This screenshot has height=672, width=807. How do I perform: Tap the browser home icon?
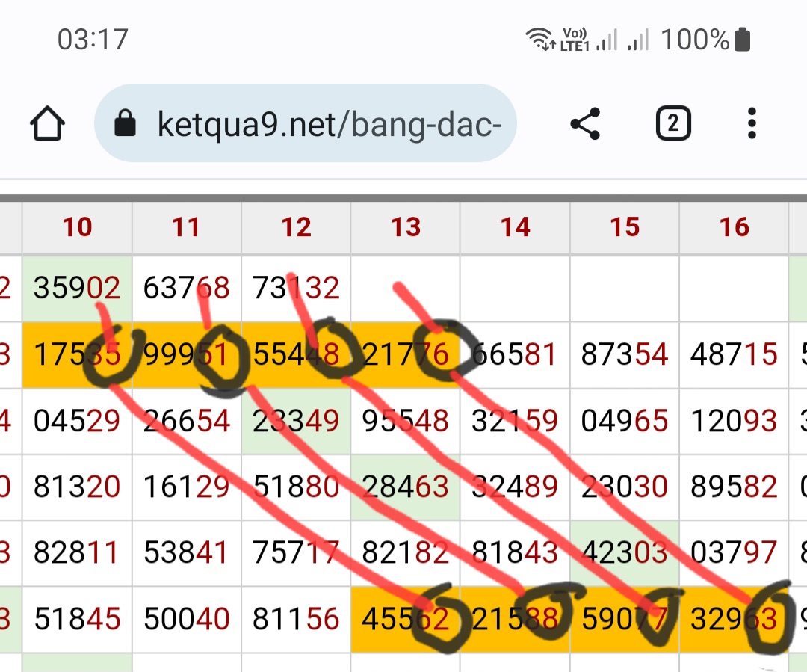48,123
